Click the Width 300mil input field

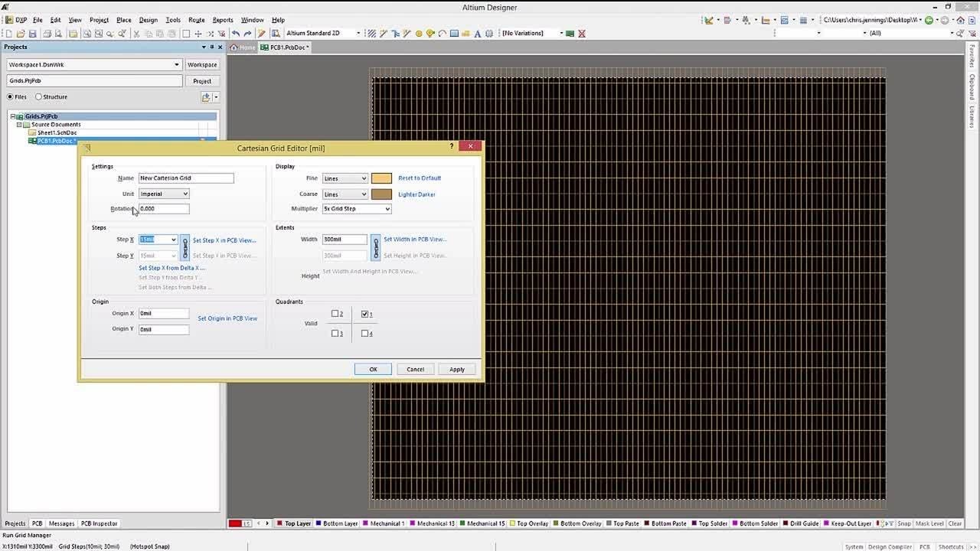pyautogui.click(x=345, y=240)
